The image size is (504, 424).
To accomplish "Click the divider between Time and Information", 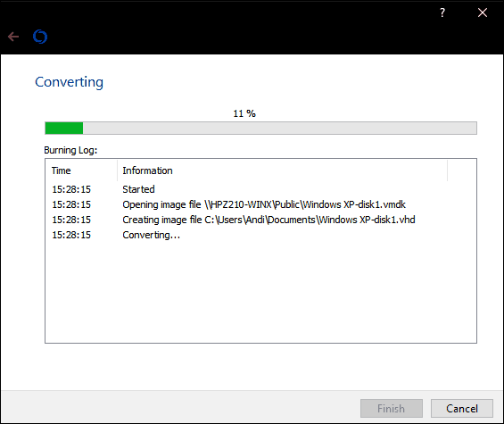I will click(118, 170).
